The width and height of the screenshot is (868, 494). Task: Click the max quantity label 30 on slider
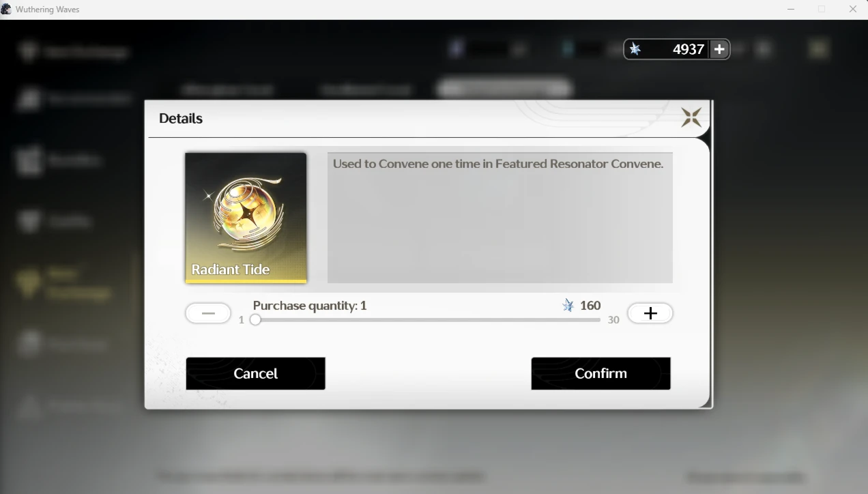tap(613, 320)
